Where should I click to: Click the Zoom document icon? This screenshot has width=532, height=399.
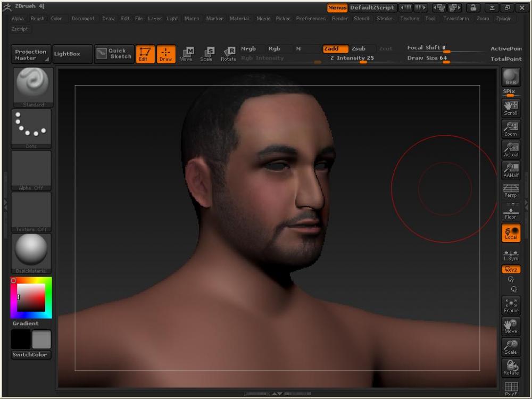tap(511, 128)
